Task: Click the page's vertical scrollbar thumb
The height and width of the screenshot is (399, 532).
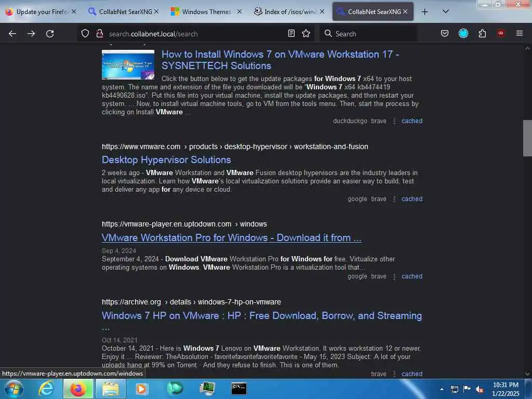Action: (527, 138)
